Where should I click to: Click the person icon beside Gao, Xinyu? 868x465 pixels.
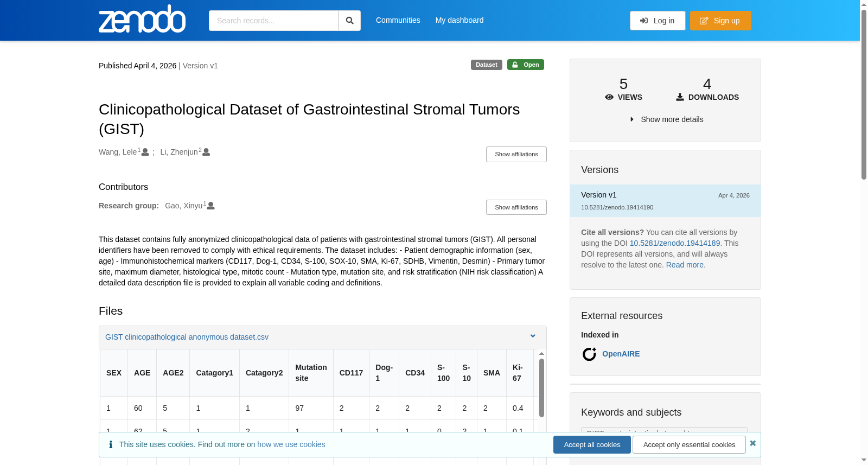(211, 206)
